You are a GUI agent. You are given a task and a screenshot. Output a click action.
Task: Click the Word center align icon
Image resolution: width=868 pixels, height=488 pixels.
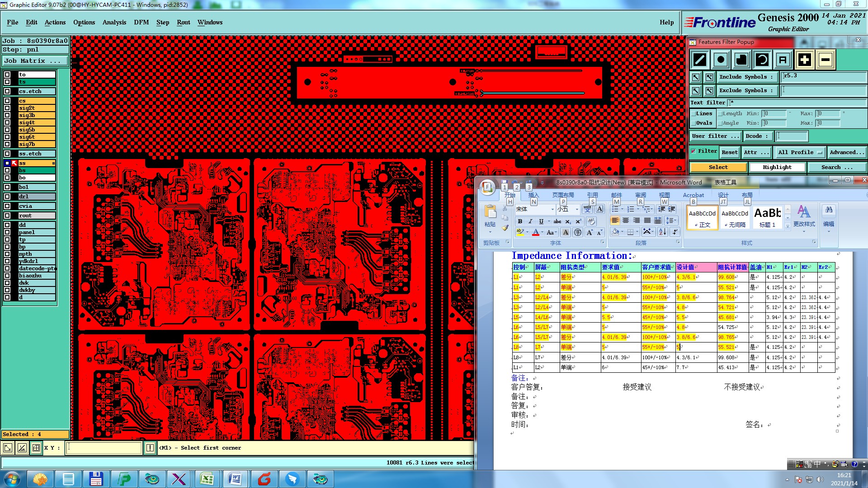[x=626, y=221]
